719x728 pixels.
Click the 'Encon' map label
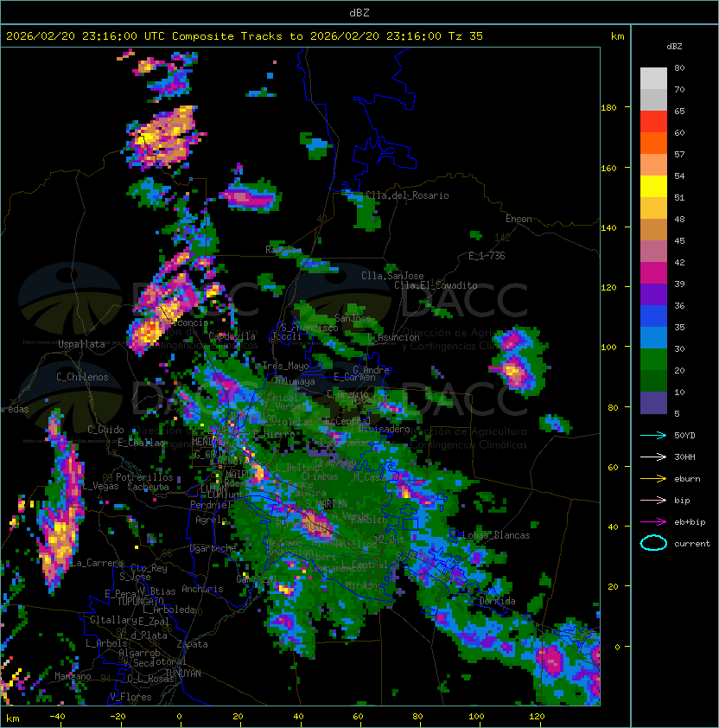(x=519, y=219)
